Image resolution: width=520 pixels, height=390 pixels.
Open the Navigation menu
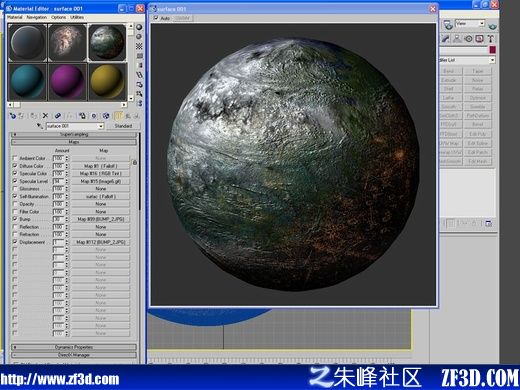37,17
